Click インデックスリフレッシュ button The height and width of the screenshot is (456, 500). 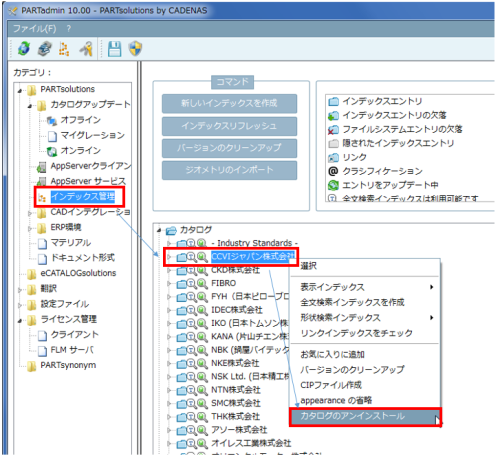tap(229, 126)
